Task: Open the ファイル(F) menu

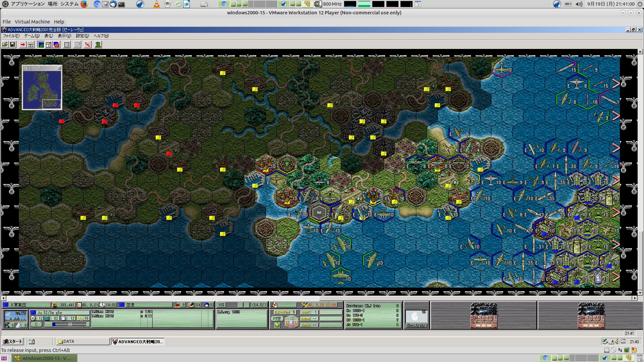Action: (11, 36)
